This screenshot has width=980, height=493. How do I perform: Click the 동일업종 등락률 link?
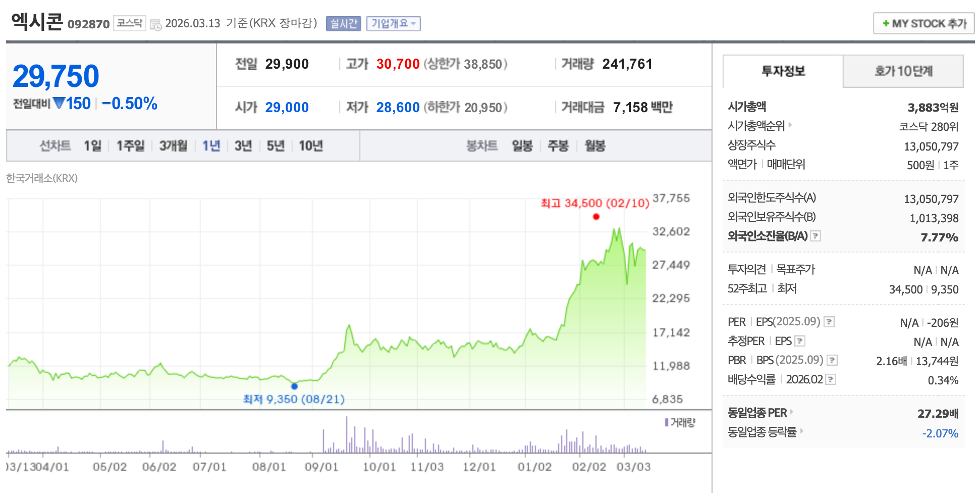tap(762, 432)
